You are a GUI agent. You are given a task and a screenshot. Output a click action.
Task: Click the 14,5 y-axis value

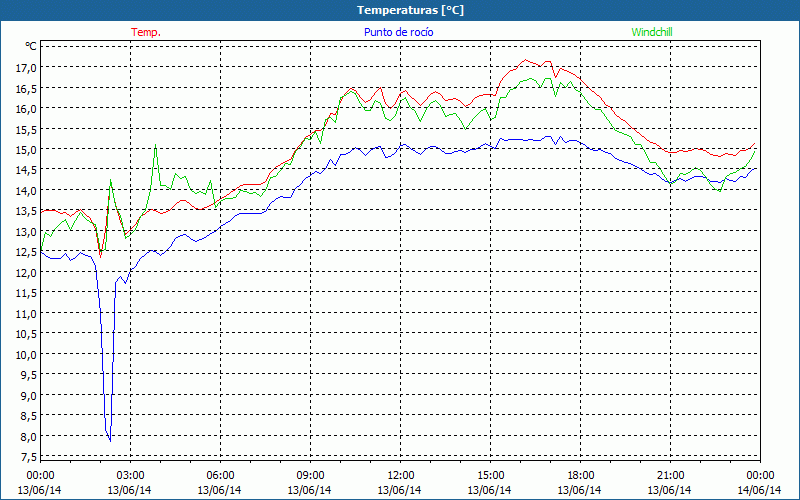tap(27, 170)
